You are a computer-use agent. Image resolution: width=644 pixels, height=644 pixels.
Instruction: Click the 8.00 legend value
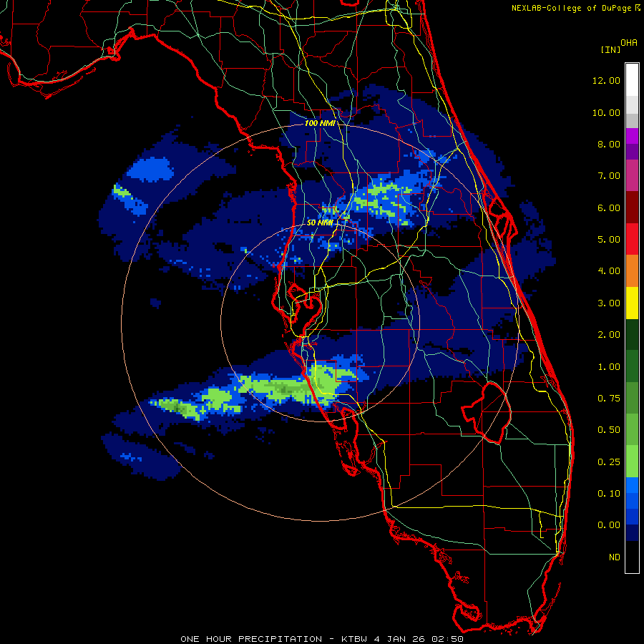click(609, 144)
